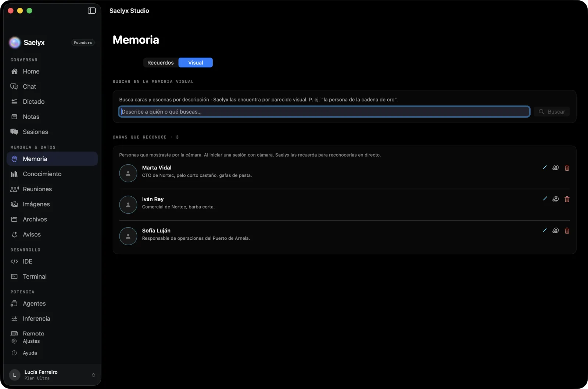Image resolution: width=588 pixels, height=389 pixels.
Task: Click the Founders badge
Action: 83,43
